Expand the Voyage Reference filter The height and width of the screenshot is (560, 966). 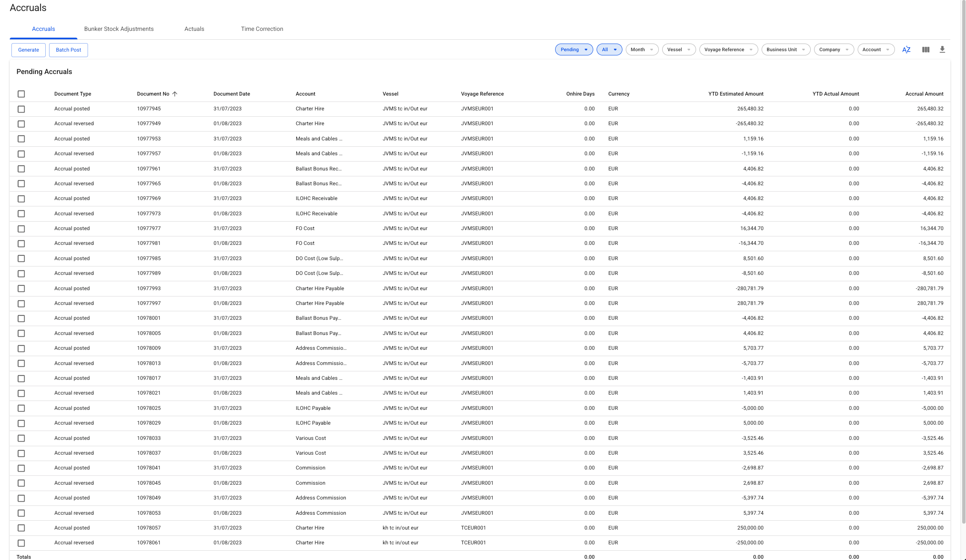tap(728, 49)
